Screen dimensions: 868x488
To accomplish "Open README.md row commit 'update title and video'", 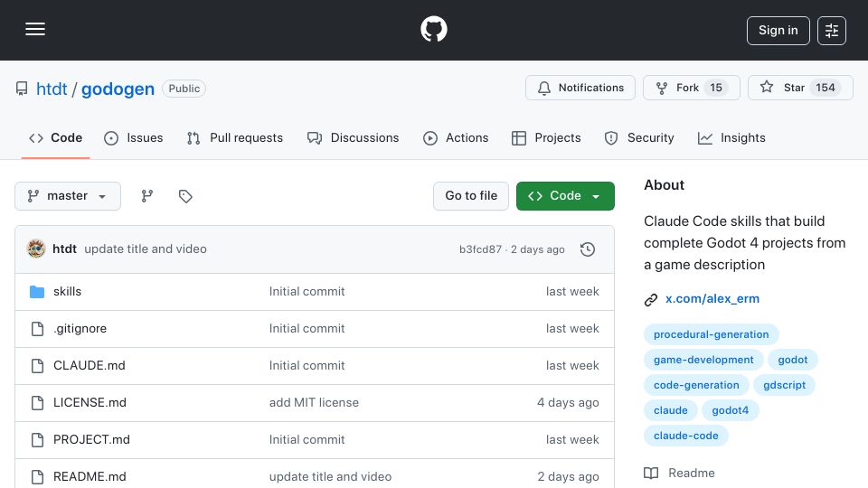I will click(330, 477).
